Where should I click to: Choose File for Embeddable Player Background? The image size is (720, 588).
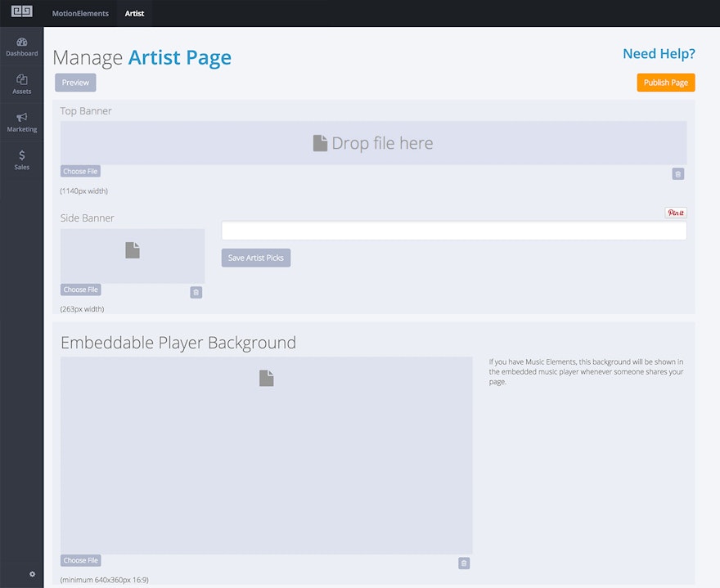pyautogui.click(x=80, y=560)
